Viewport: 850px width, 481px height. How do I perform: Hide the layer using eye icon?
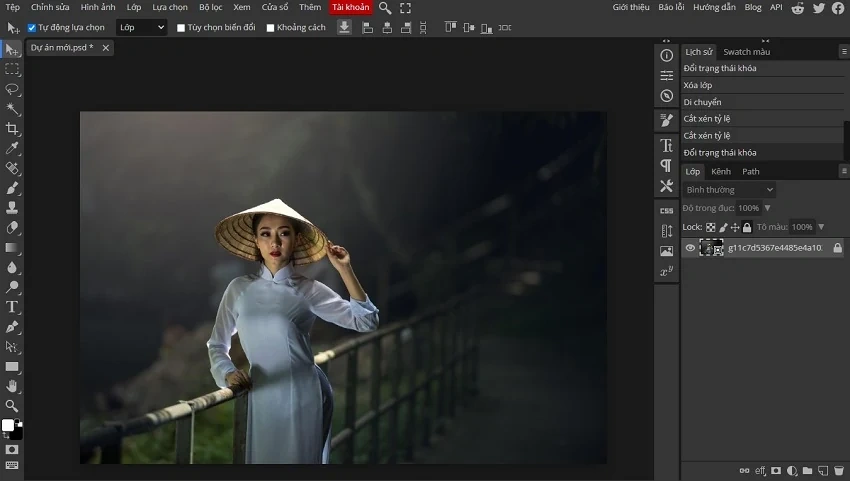690,248
